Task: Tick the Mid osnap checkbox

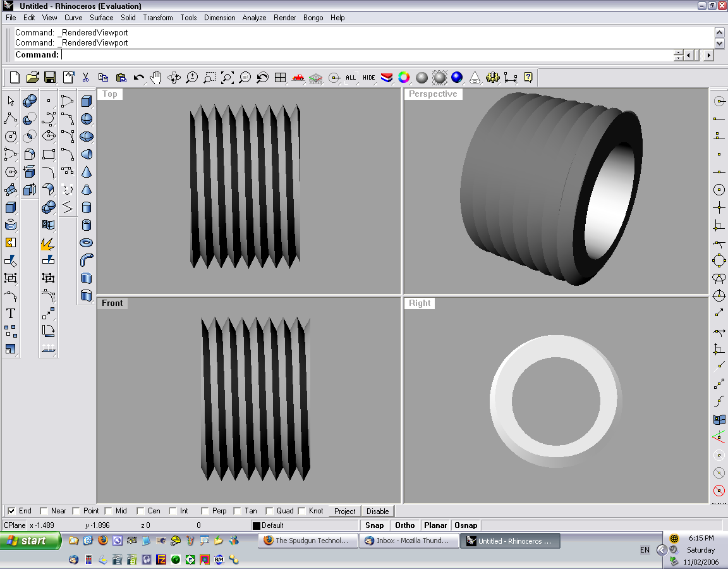Action: pos(108,511)
